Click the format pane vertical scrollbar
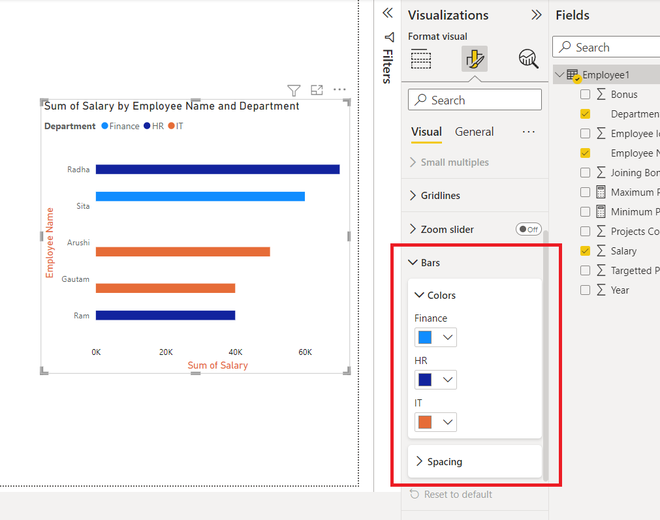Image resolution: width=660 pixels, height=520 pixels. pyautogui.click(x=546, y=355)
